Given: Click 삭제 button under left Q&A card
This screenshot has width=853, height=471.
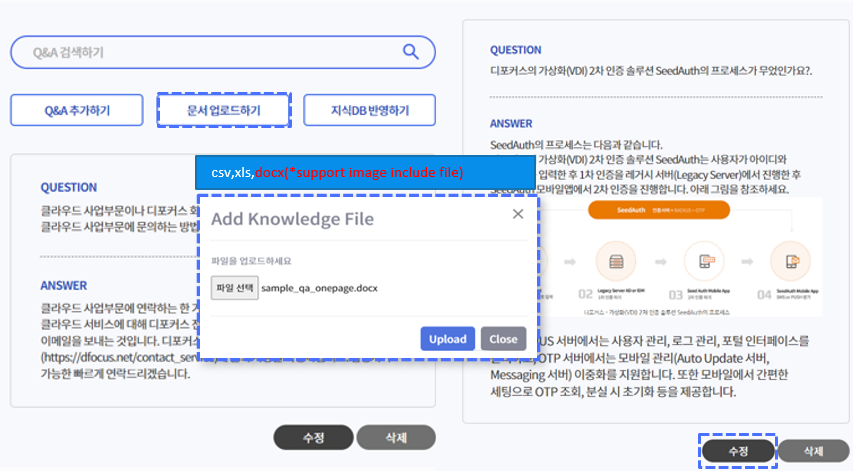Looking at the screenshot, I should tap(396, 437).
